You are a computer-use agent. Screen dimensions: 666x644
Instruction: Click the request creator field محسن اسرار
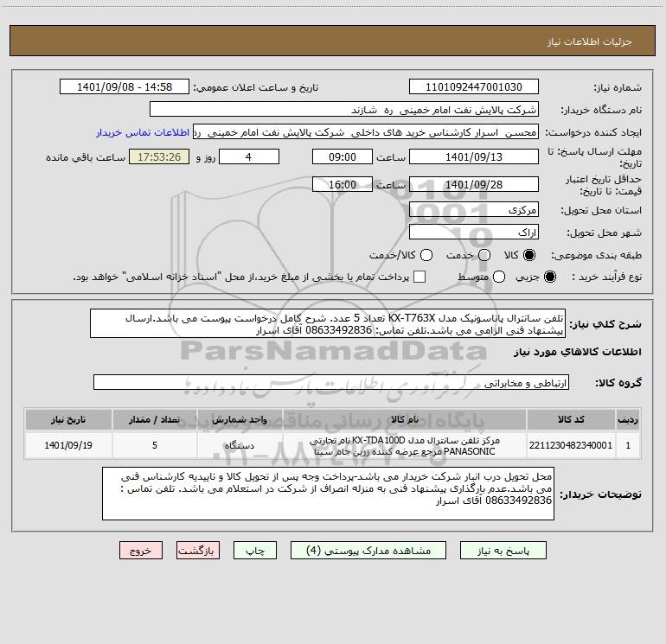point(366,132)
